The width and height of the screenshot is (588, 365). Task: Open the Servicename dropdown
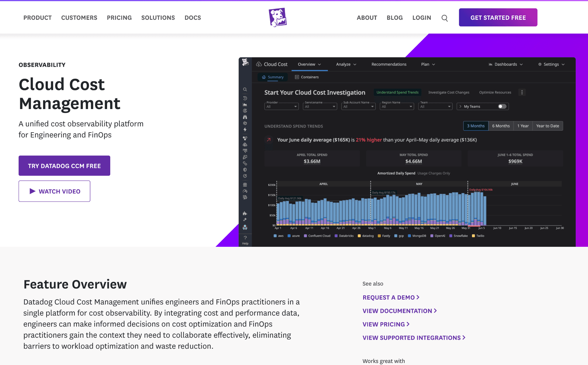pos(320,106)
